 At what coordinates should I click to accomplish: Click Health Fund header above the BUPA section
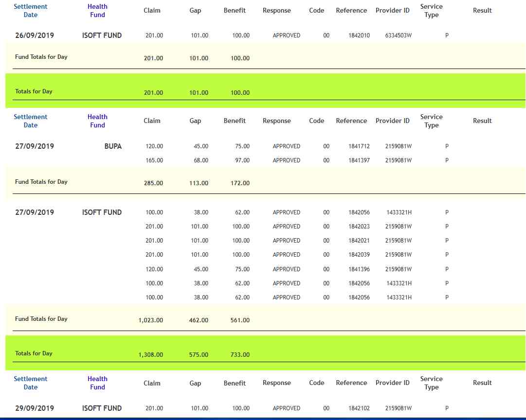97,121
